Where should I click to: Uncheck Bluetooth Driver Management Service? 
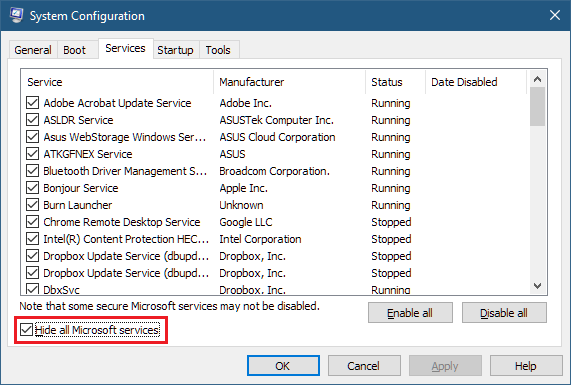(32, 171)
